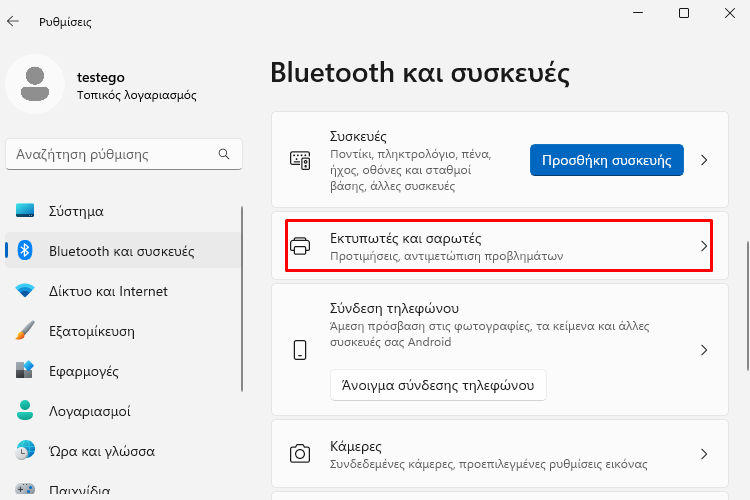Click the phone icon for Σύνδεση τηλεφώνου
750x500 pixels.
coord(300,350)
